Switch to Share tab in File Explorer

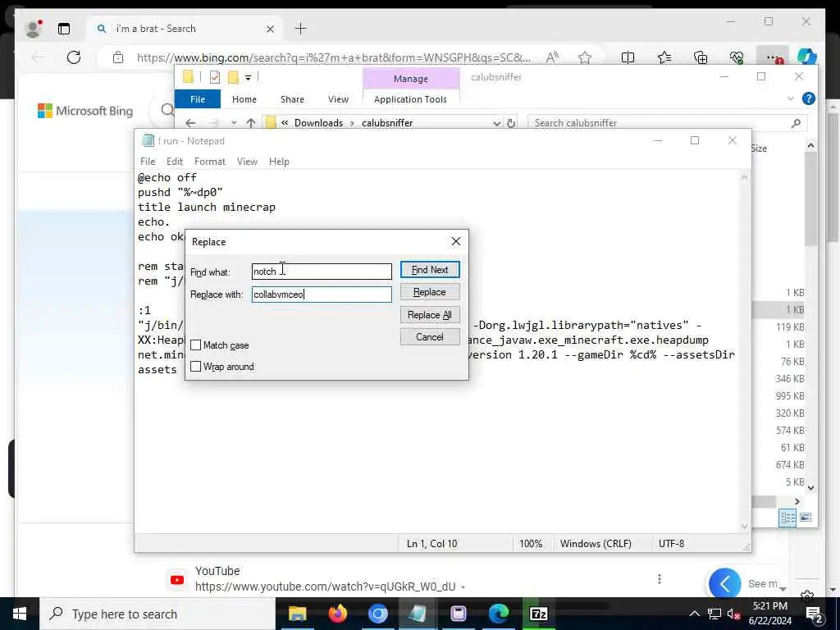(x=293, y=99)
